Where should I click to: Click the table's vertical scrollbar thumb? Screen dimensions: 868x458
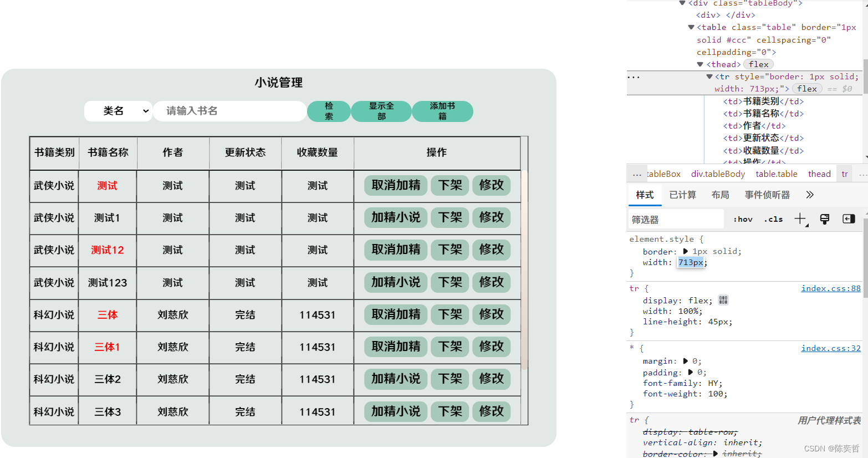tap(524, 270)
